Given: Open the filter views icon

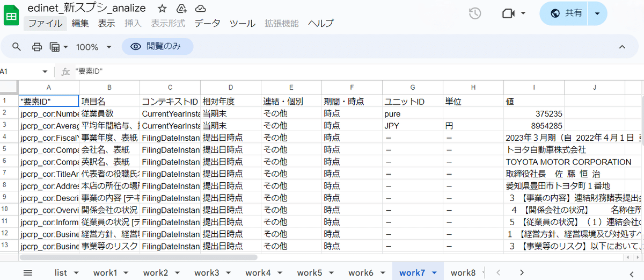Looking at the screenshot, I should tap(54, 47).
